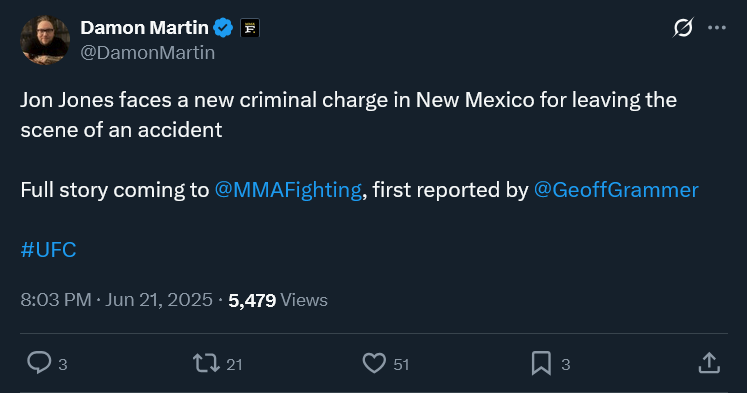
Task: Click the repost count 21
Action: click(x=234, y=364)
